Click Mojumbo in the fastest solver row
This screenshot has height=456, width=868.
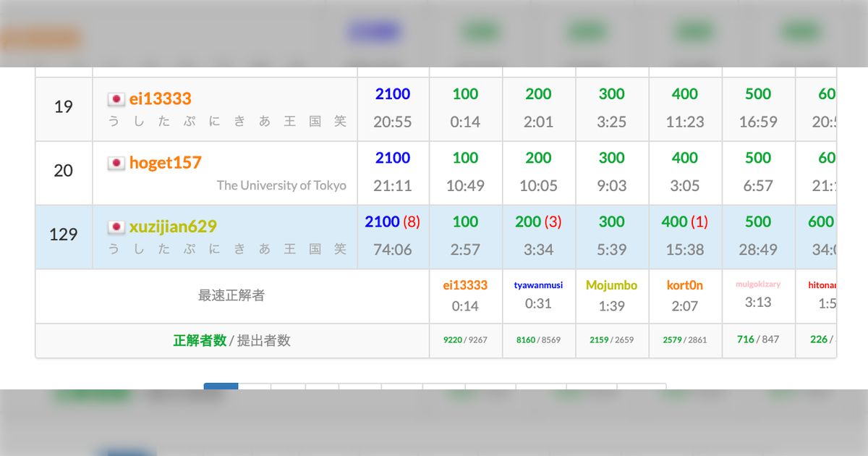pyautogui.click(x=612, y=286)
